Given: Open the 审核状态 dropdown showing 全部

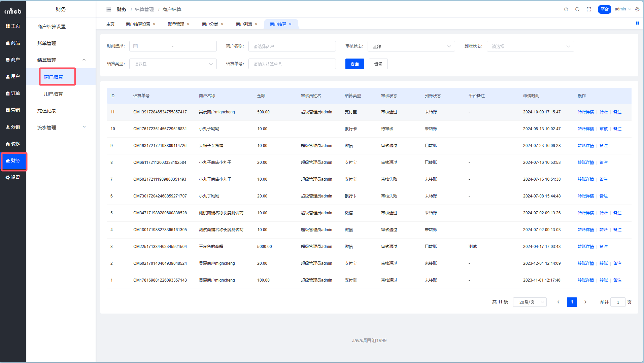Looking at the screenshot, I should (411, 46).
